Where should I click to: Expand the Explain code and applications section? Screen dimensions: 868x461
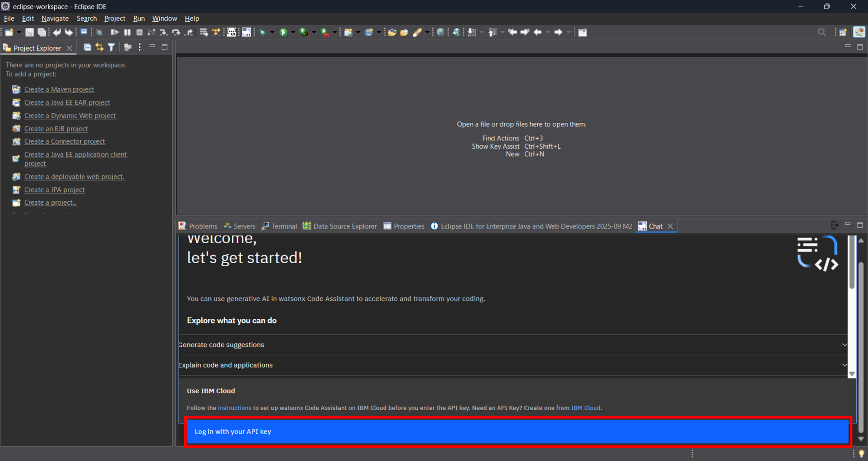[x=845, y=365]
